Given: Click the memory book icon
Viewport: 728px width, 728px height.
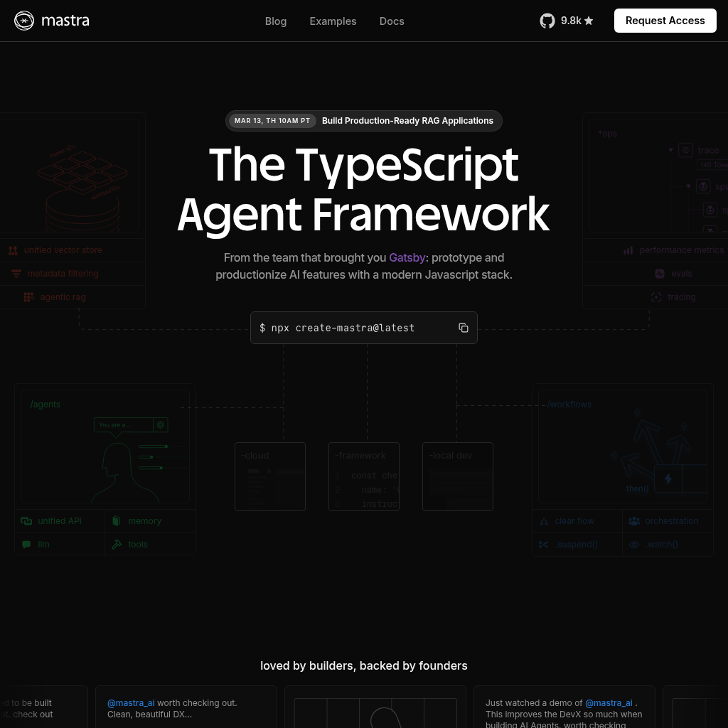Looking at the screenshot, I should (117, 521).
